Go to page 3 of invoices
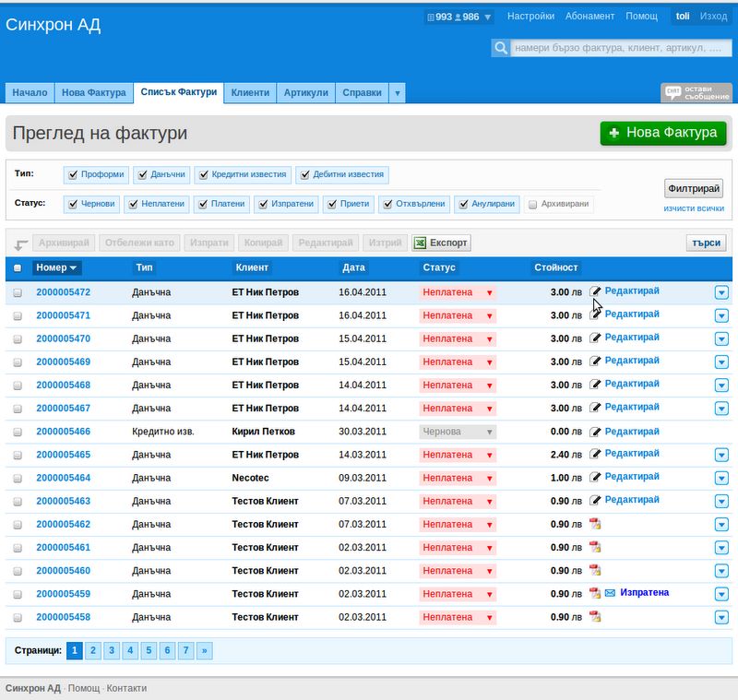This screenshot has width=738, height=700. (112, 650)
